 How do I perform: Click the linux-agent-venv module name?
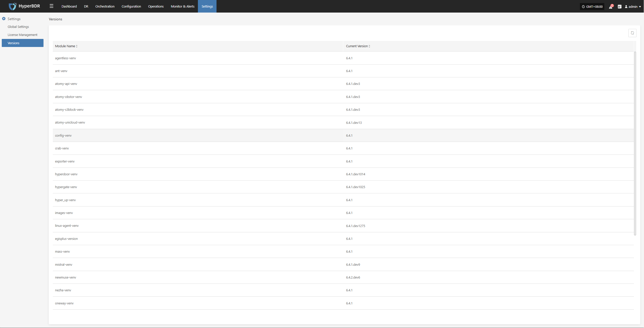click(x=67, y=226)
